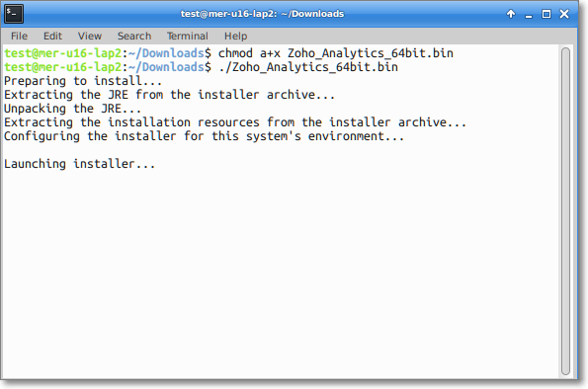The width and height of the screenshot is (588, 389).
Task: Click the ./Zoho_Analytics_64bit.bin command line
Action: 201,67
